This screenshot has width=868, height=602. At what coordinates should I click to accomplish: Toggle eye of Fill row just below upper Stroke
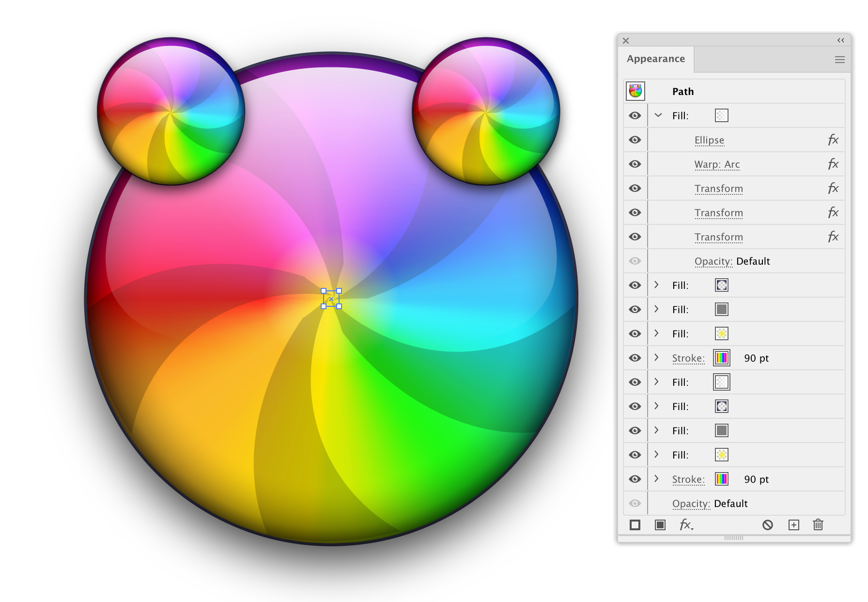point(635,382)
